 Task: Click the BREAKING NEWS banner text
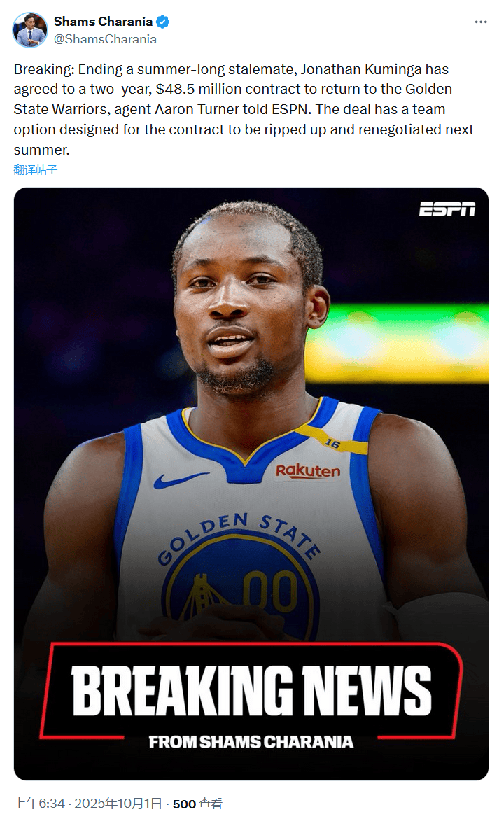click(251, 690)
